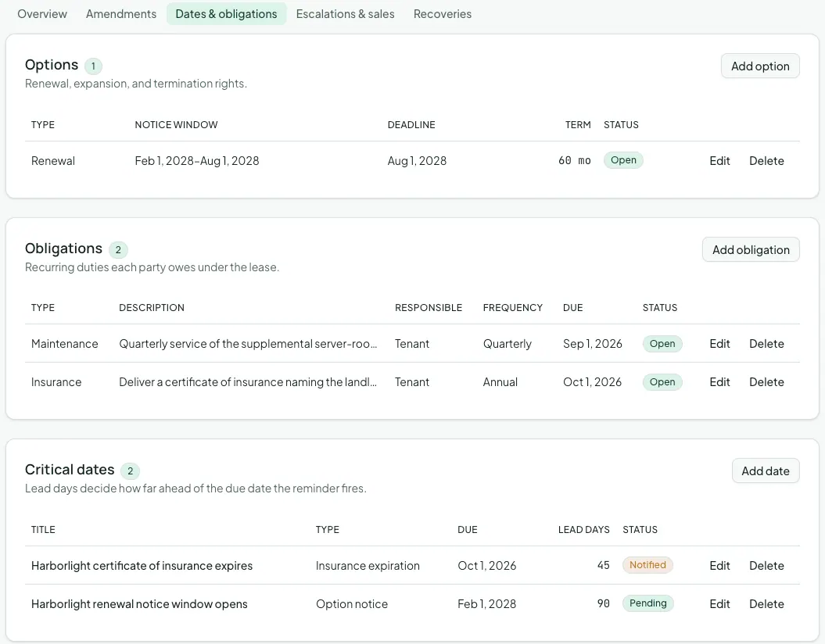Delete the Renewal option
Image resolution: width=825 pixels, height=644 pixels.
[766, 161]
